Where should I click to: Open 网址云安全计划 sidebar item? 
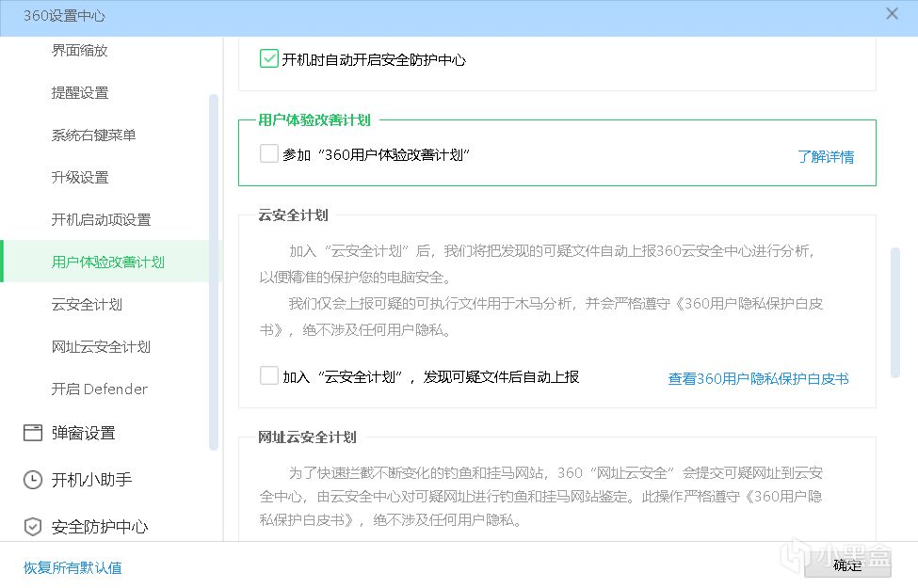point(101,346)
